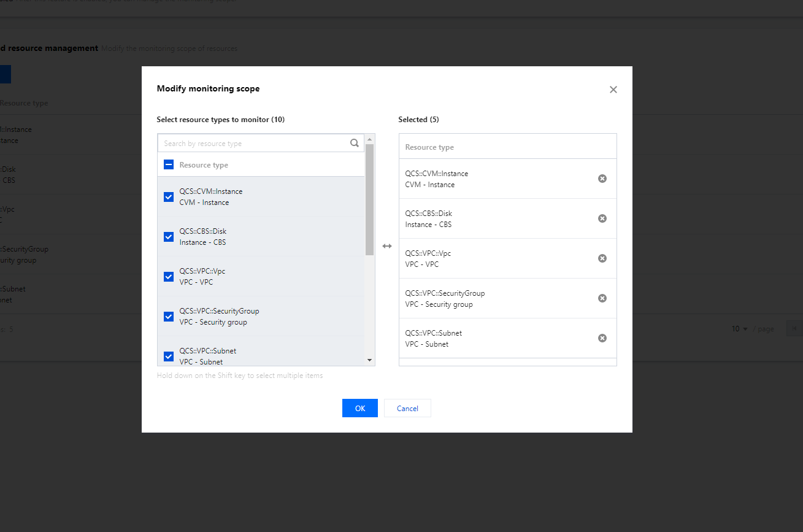
Task: Remove QCS::VPC::Subnet from the selected list
Action: (602, 338)
